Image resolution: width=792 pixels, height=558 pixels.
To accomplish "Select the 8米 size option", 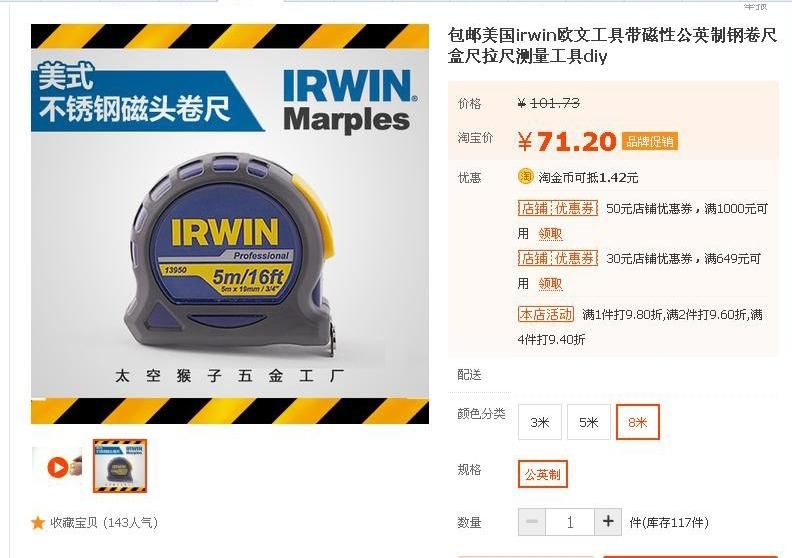I will [x=637, y=422].
